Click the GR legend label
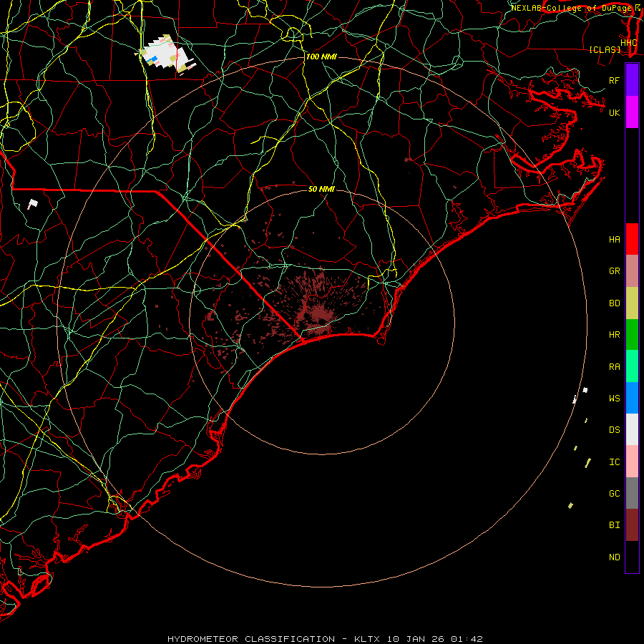 click(x=614, y=271)
